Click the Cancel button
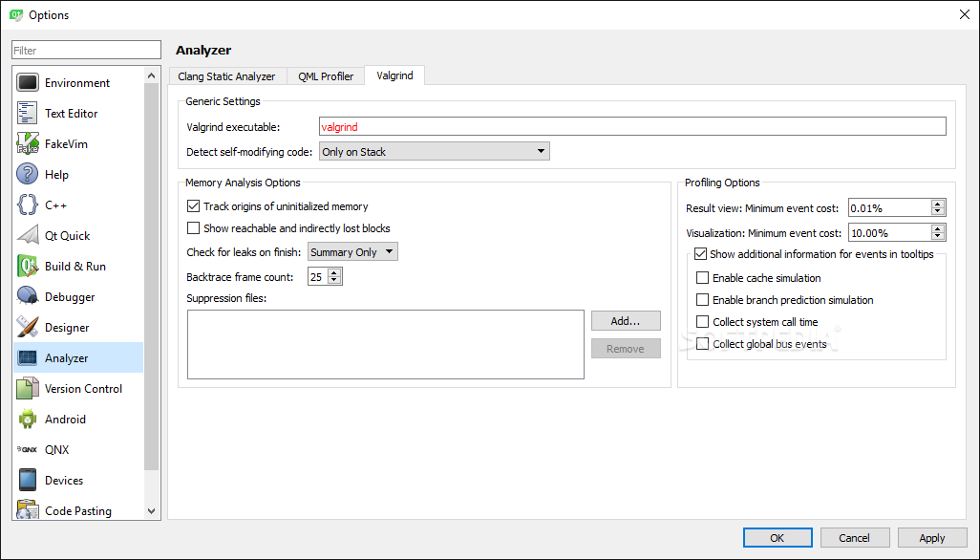This screenshot has height=560, width=980. coord(854,537)
